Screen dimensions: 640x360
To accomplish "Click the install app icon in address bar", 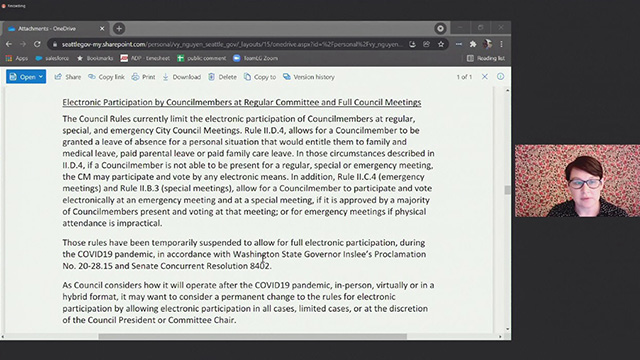I will (412, 44).
